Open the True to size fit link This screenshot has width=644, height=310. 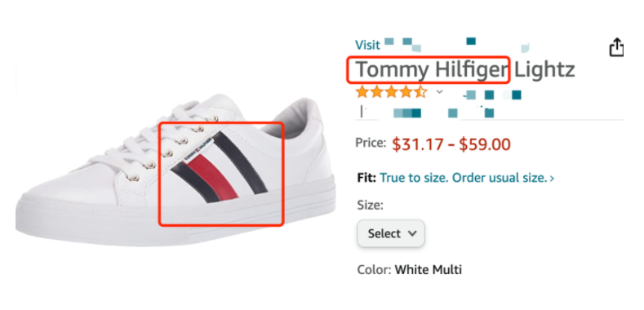pyautogui.click(x=467, y=178)
